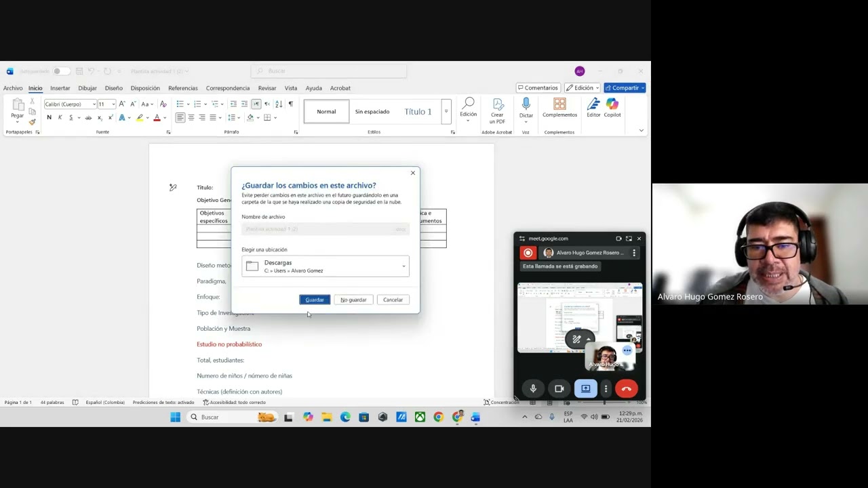Screen dimensions: 868x488
Task: Pick the yellow text highlight color
Action: pyautogui.click(x=140, y=118)
